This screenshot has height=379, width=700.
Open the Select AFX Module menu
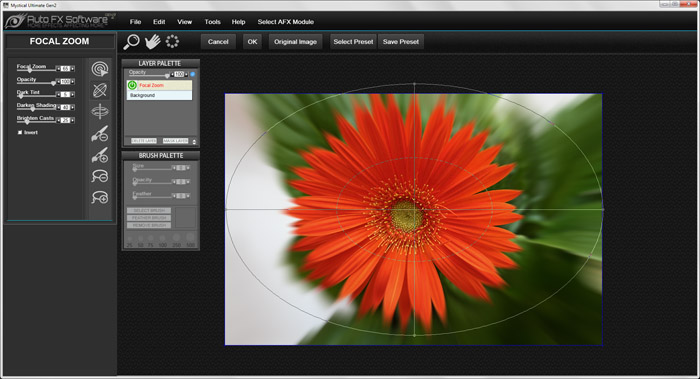286,21
